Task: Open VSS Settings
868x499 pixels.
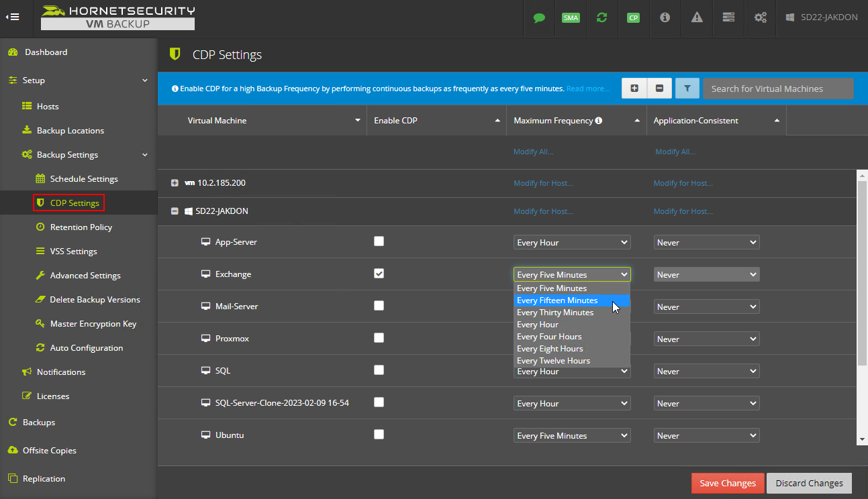Action: (x=74, y=252)
